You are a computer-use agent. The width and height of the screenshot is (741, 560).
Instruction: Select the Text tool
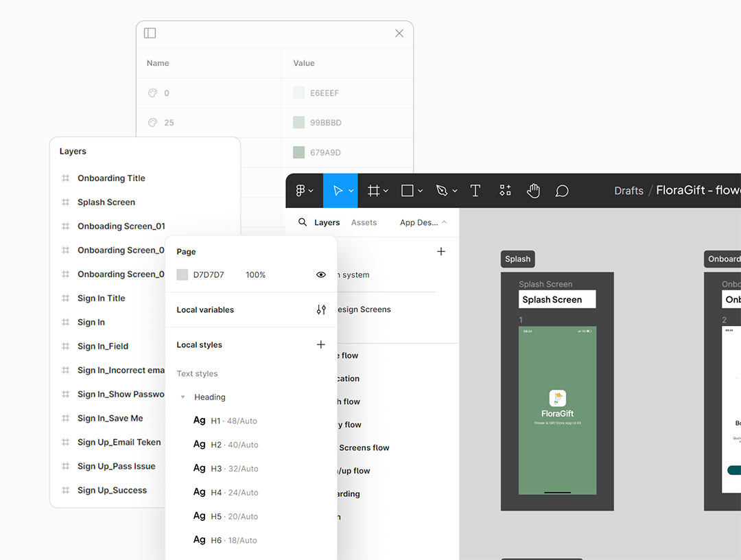[x=475, y=191]
